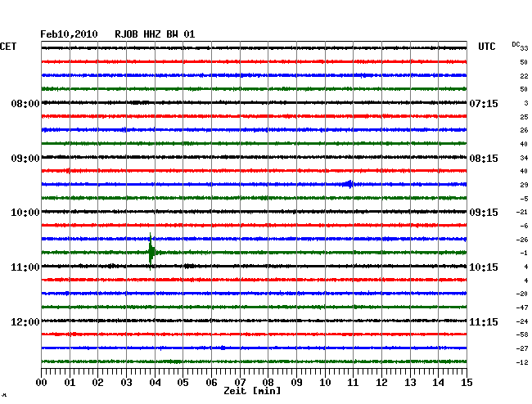This screenshot has width=532, height=404.
Task: Select minute 00 on the time axis
Action: 42,382
